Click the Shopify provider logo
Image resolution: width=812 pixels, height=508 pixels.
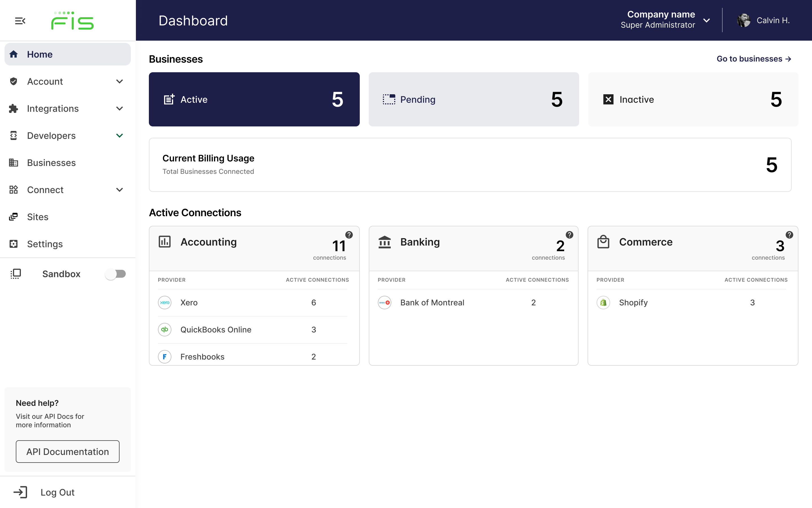click(x=603, y=302)
